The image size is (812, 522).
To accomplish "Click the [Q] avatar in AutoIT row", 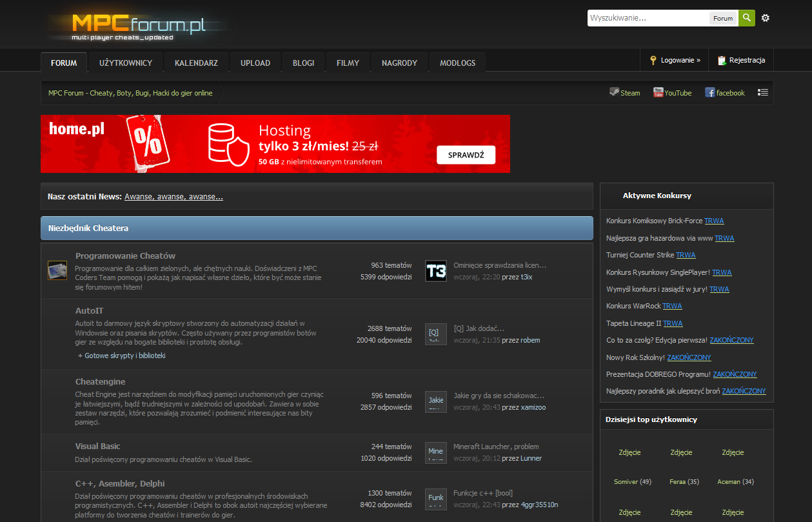I will 436,334.
